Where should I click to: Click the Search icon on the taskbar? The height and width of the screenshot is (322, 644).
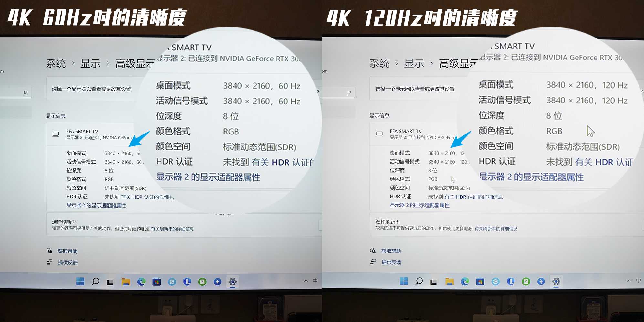pos(96,282)
